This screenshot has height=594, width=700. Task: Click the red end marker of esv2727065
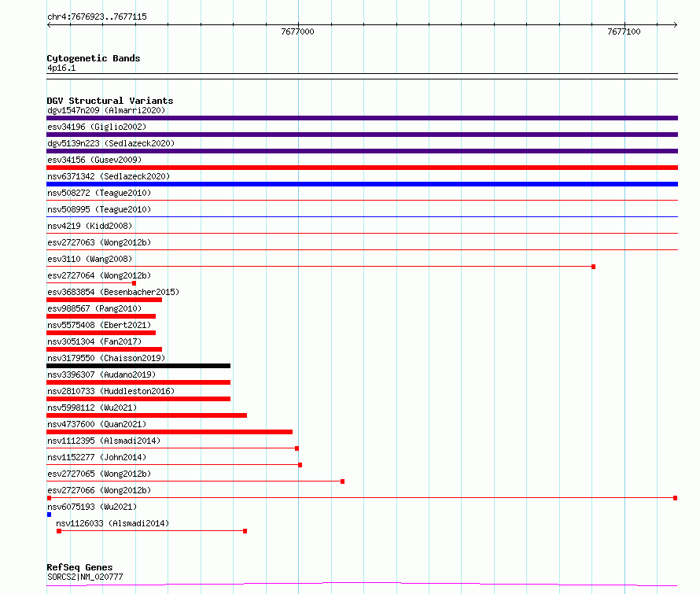pos(342,481)
